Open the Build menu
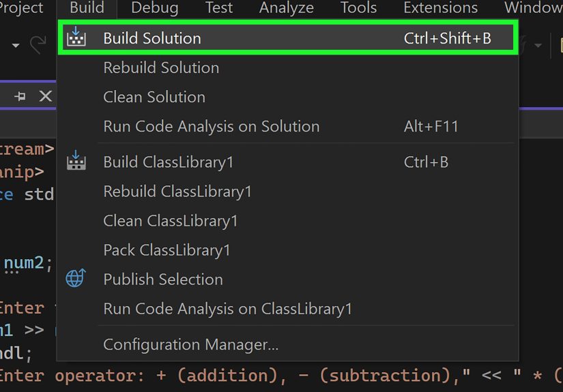Screen dimensions: 563x392 point(87,8)
